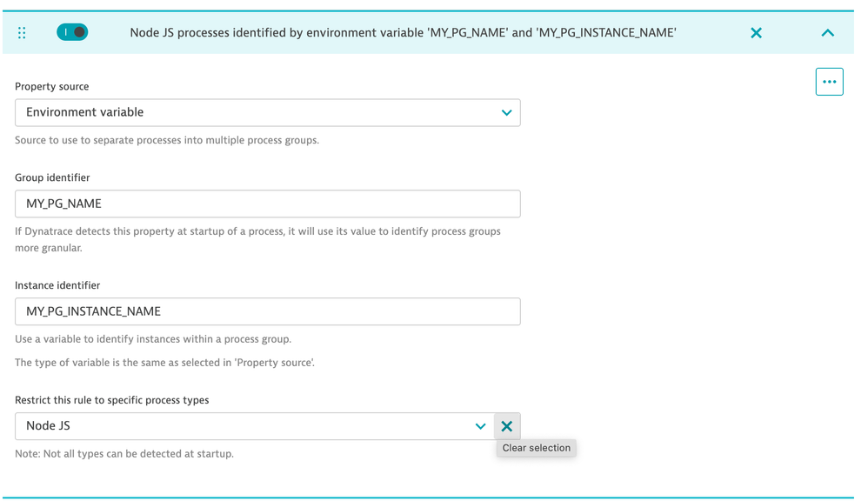Collapse the rule using the up chevron

click(827, 33)
